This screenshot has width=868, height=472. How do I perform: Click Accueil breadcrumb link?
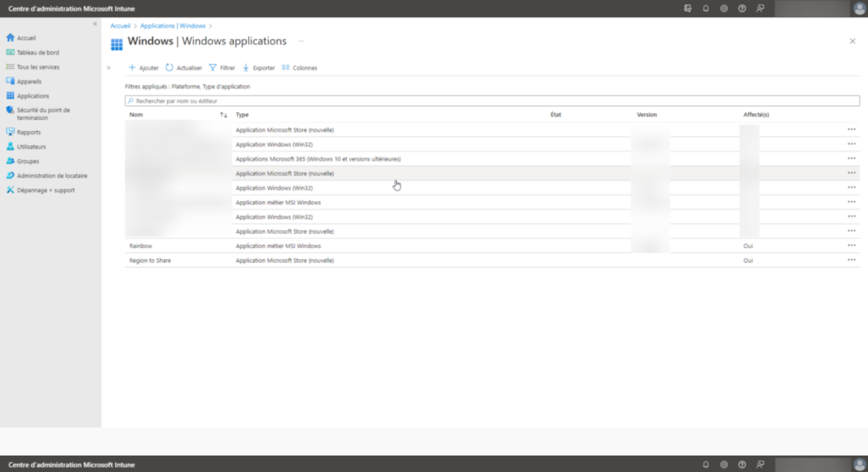(120, 26)
